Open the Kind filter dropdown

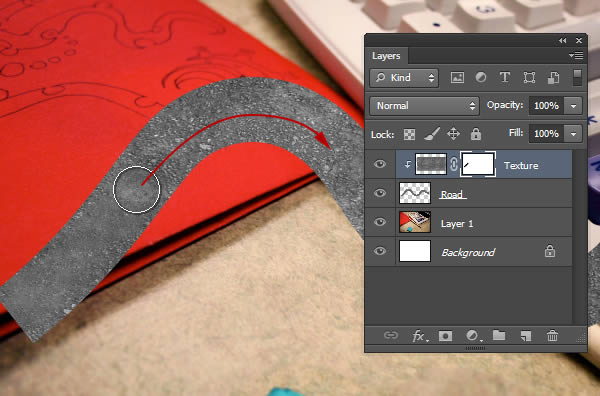[x=404, y=78]
